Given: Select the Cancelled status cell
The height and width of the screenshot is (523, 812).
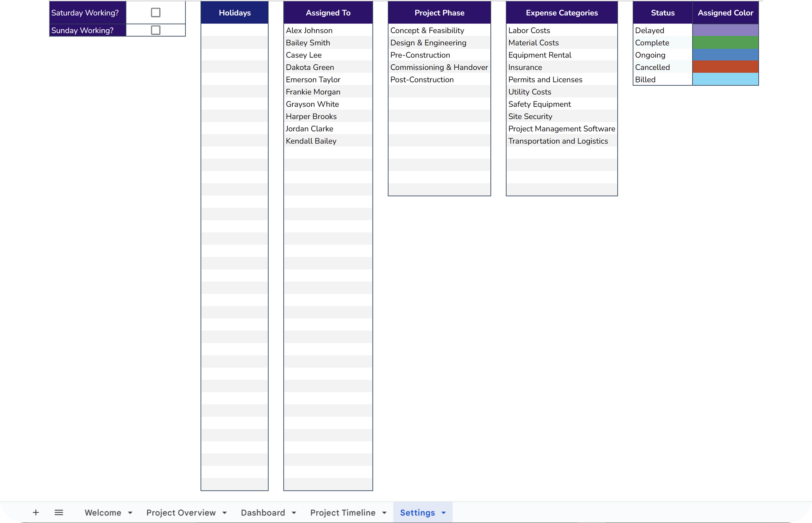Looking at the screenshot, I should [663, 67].
